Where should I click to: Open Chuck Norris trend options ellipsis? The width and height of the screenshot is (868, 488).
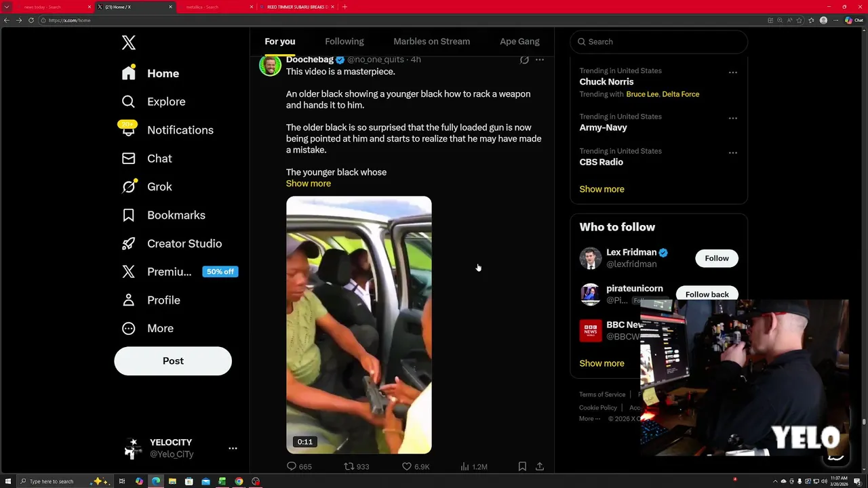point(733,73)
